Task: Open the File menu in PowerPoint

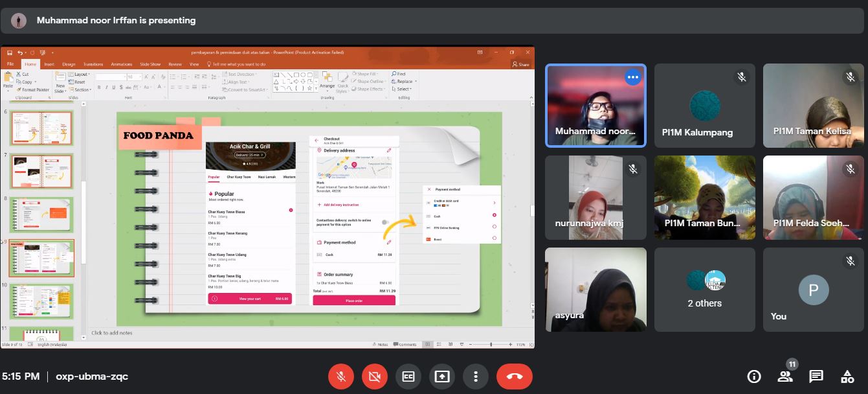Action: 10,64
